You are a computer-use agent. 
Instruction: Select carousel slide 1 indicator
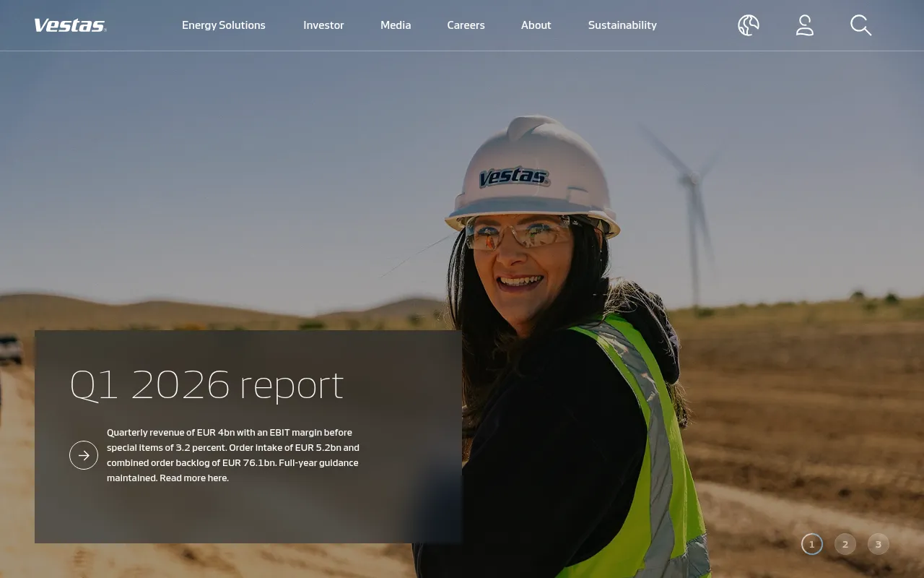[x=812, y=544]
